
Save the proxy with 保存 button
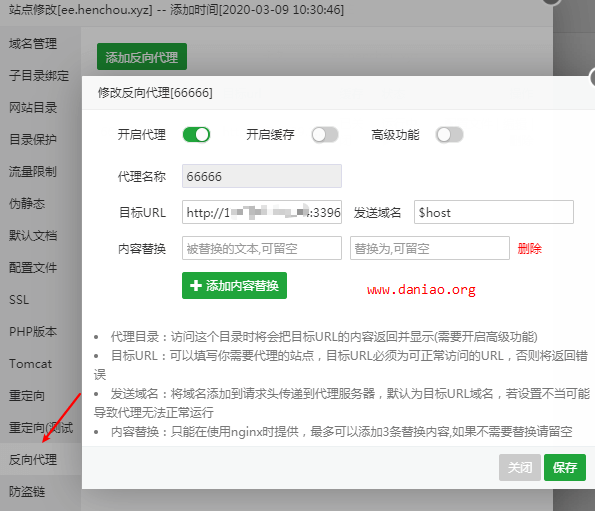[x=565, y=467]
